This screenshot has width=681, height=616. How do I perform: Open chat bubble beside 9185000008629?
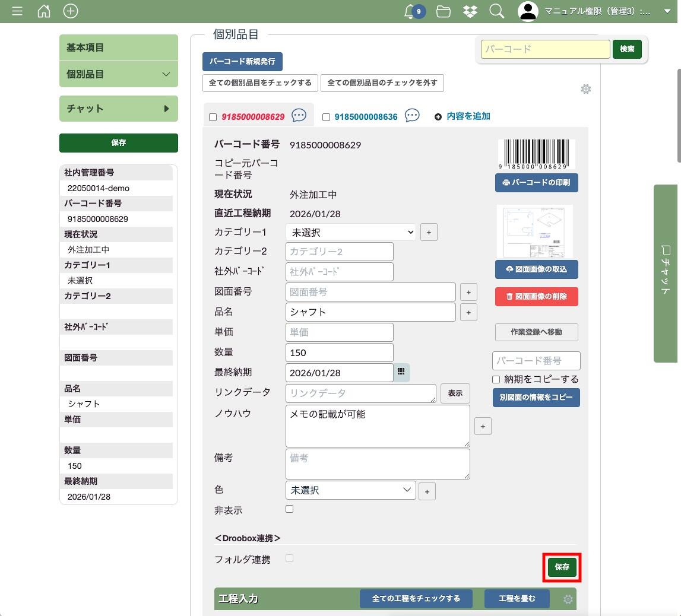(299, 116)
